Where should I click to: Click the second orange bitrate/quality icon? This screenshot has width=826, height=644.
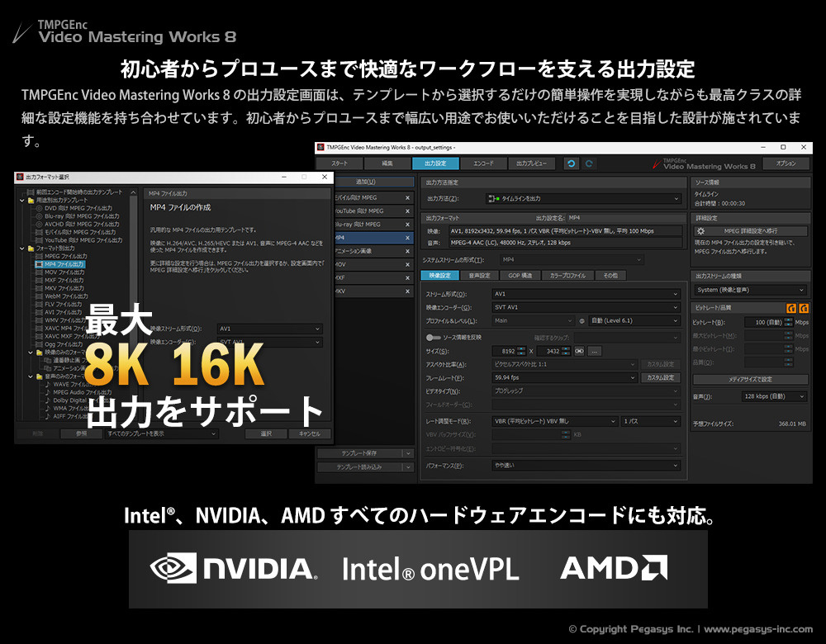(x=804, y=308)
